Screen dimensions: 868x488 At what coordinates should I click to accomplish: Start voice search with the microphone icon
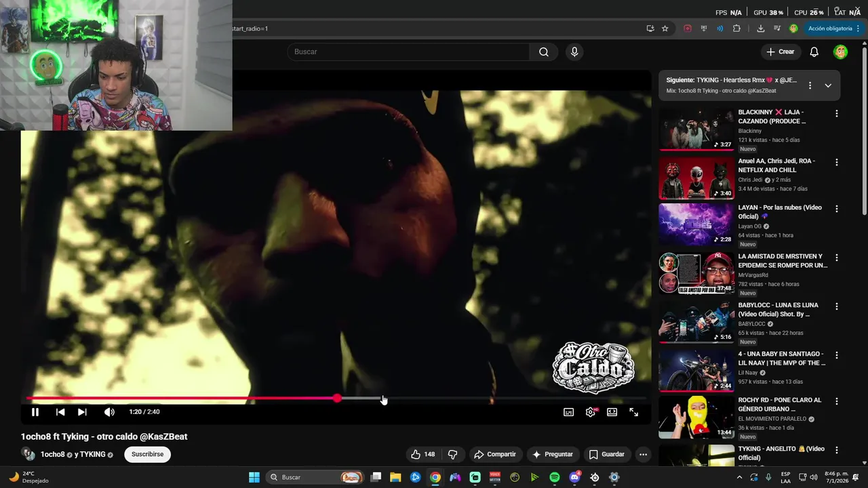(x=574, y=52)
